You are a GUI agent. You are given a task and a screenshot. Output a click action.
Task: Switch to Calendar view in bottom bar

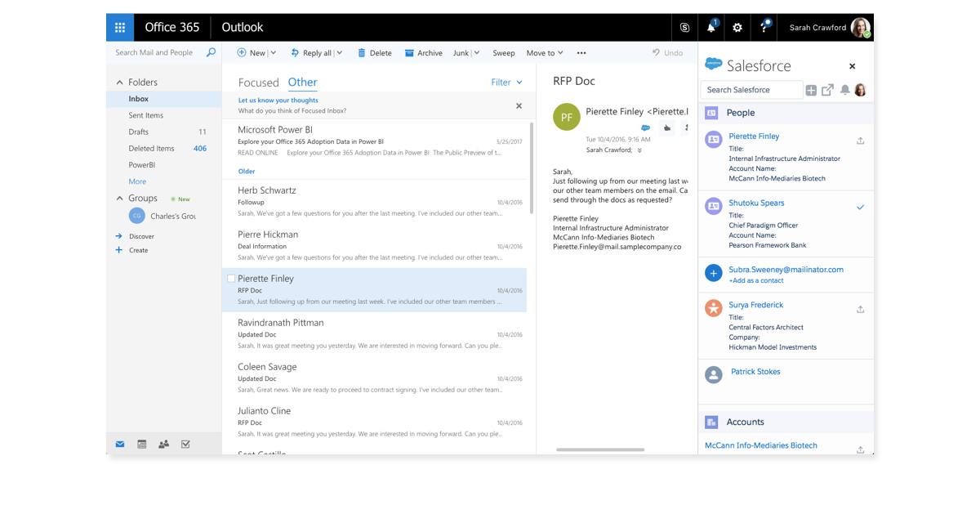(x=142, y=444)
